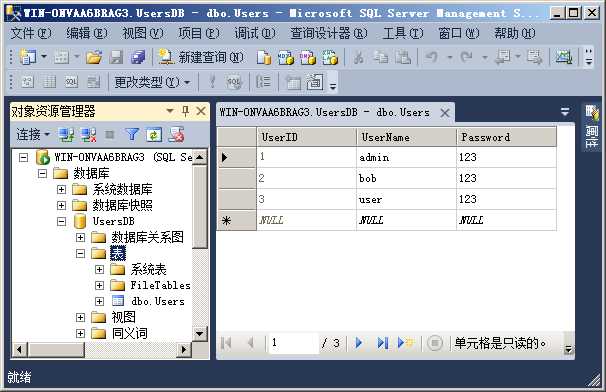The width and height of the screenshot is (606, 392).
Task: Click the current row number input field
Action: coord(294,343)
